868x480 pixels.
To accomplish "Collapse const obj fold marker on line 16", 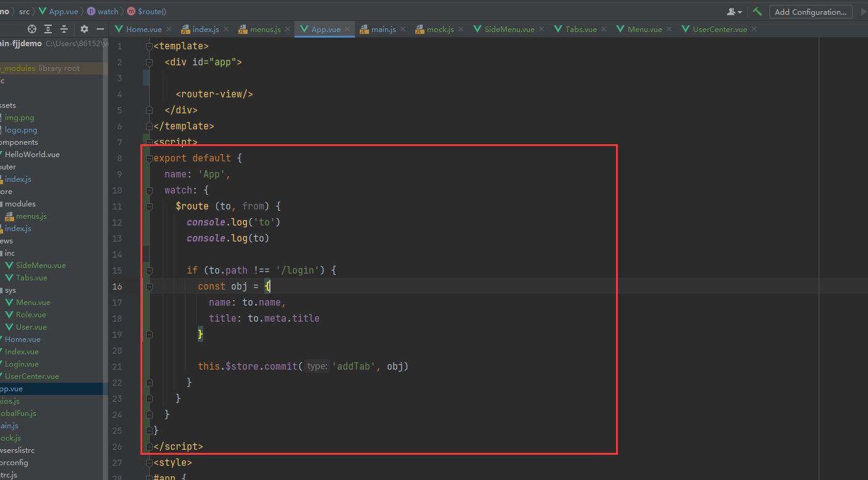I will (149, 287).
